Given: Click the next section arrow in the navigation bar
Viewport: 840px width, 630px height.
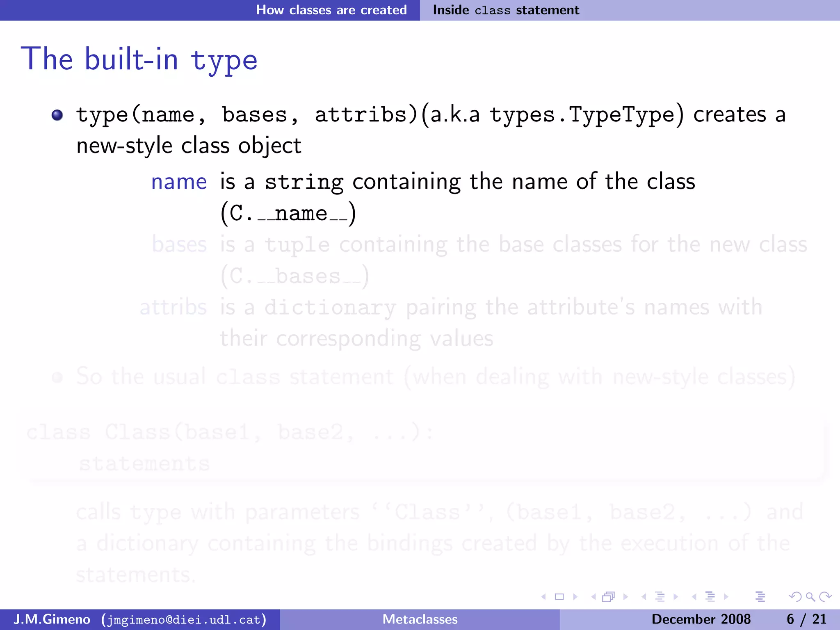Looking at the screenshot, I should tap(726, 597).
